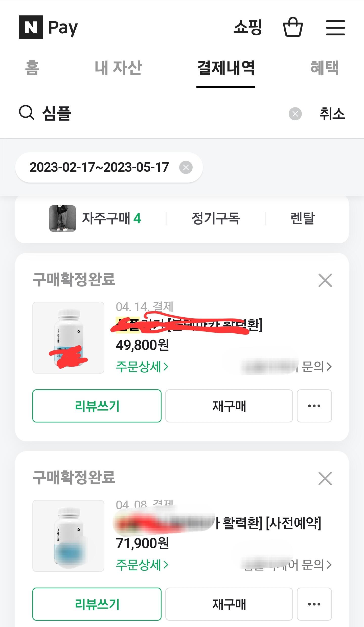Tap 취소 to cancel search
Screen dimensions: 364x627
[x=332, y=114]
